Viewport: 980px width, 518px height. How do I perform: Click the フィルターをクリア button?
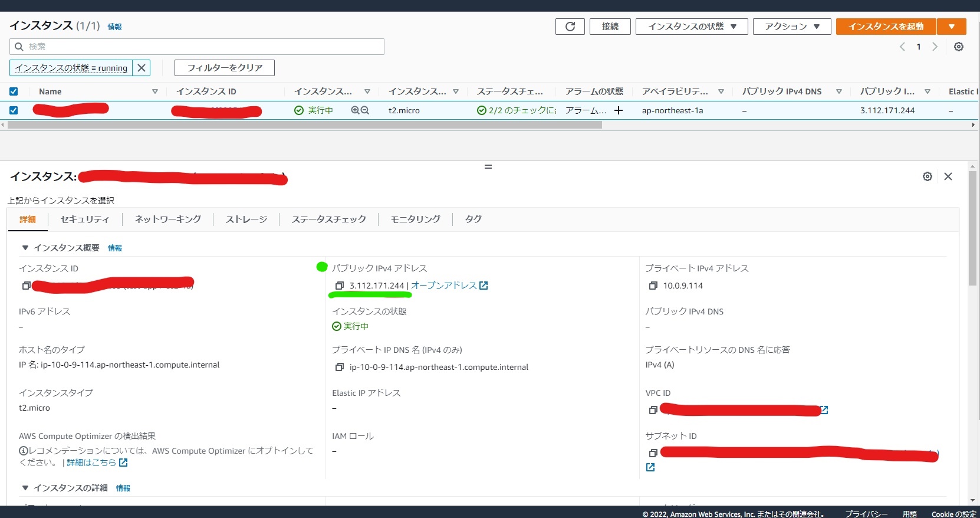point(225,68)
